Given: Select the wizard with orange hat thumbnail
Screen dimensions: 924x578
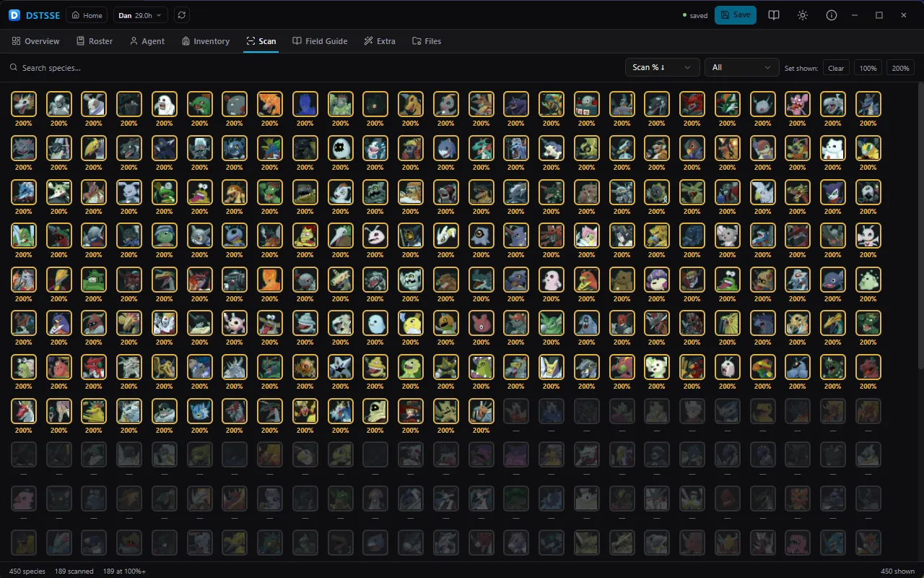Looking at the screenshot, I should (x=411, y=412).
